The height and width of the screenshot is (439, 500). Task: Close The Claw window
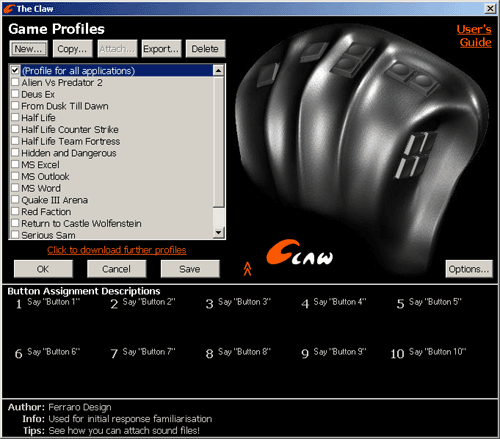tap(490, 8)
